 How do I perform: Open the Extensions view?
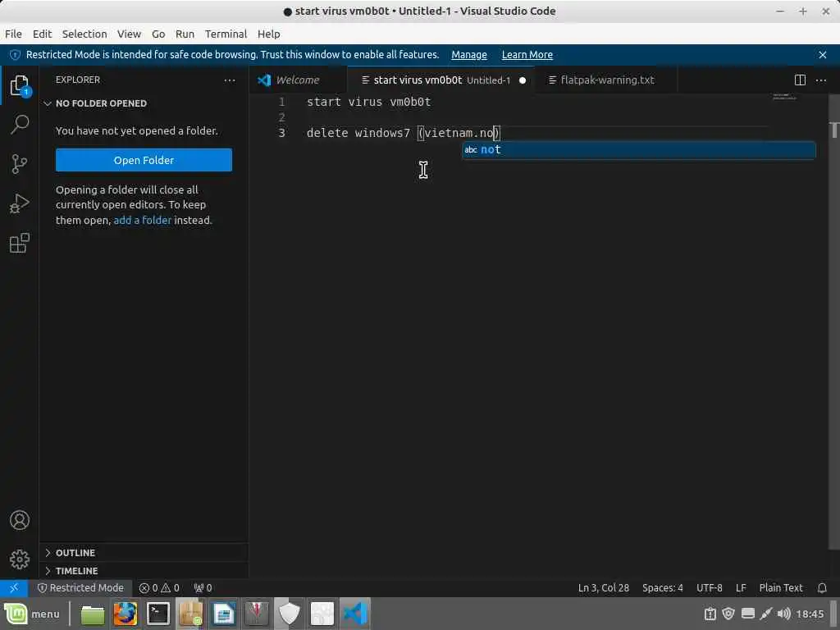click(x=20, y=243)
